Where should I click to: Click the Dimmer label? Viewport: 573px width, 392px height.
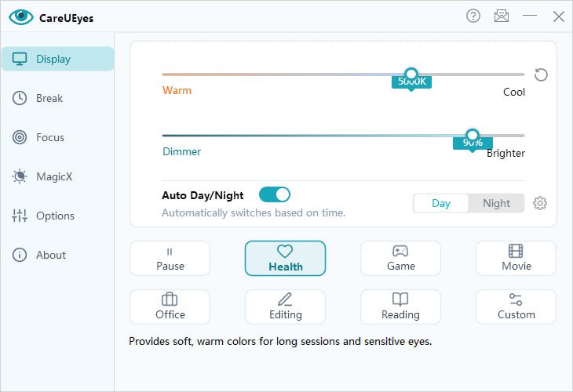(x=181, y=151)
